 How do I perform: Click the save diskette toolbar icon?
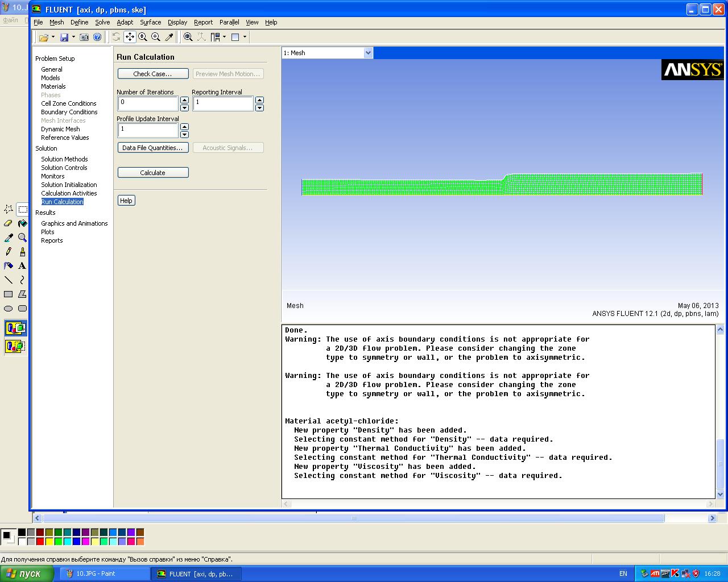click(64, 37)
